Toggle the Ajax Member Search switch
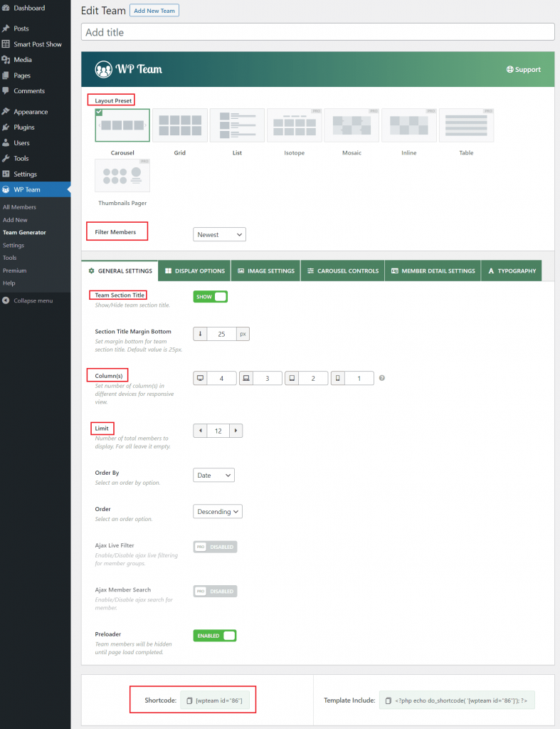The width and height of the screenshot is (560, 729). click(215, 592)
